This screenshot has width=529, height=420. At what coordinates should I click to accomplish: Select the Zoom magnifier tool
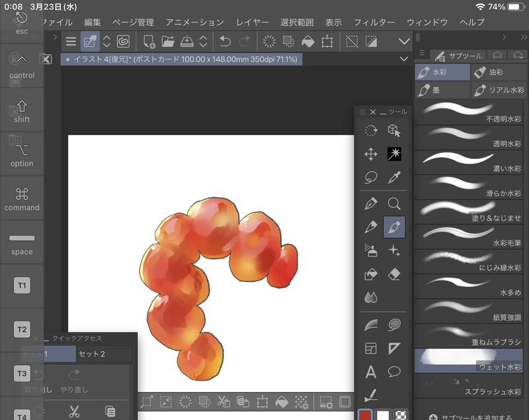click(394, 203)
